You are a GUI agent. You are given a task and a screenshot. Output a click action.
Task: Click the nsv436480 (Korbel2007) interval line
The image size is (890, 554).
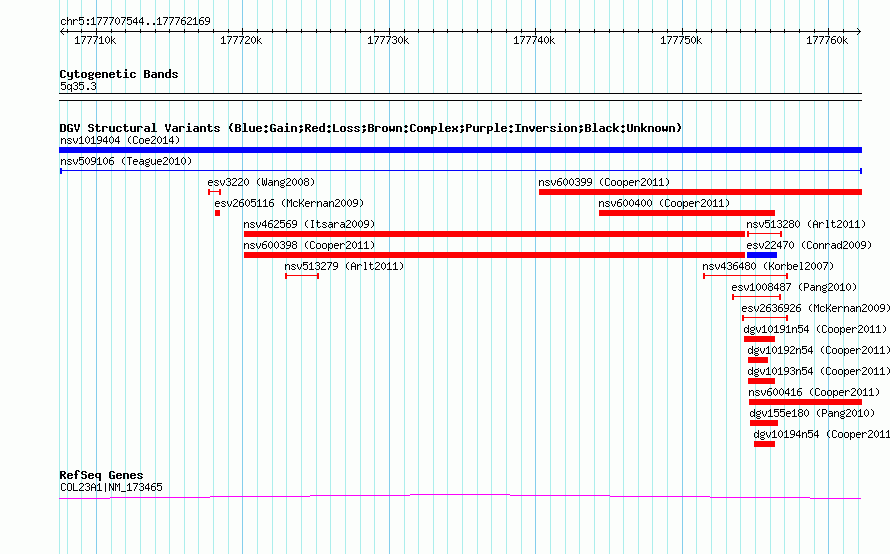[x=745, y=276]
